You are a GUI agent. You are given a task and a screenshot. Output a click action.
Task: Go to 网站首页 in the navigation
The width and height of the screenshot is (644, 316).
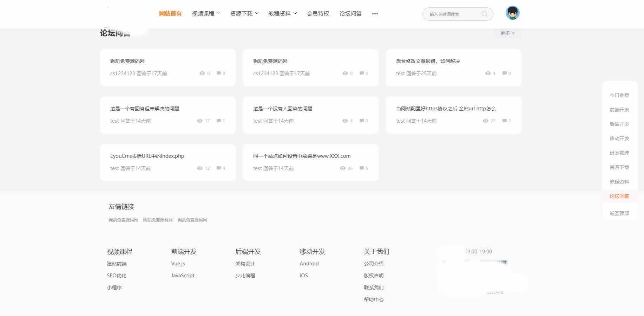170,14
